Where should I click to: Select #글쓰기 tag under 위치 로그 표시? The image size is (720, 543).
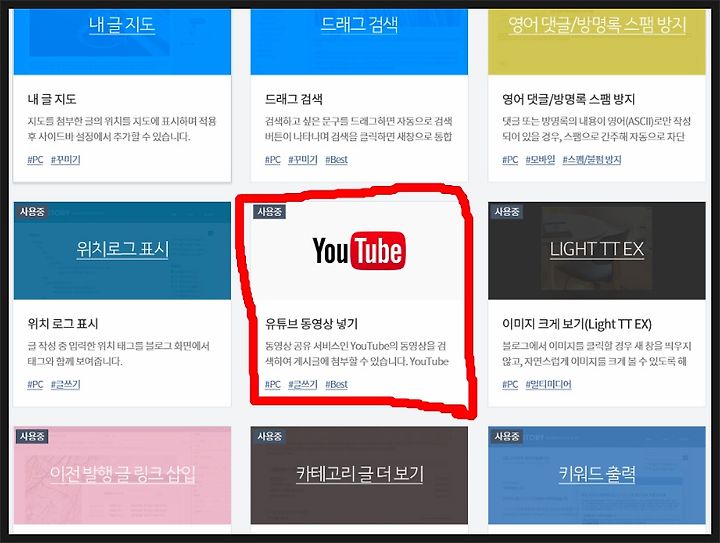point(66,384)
